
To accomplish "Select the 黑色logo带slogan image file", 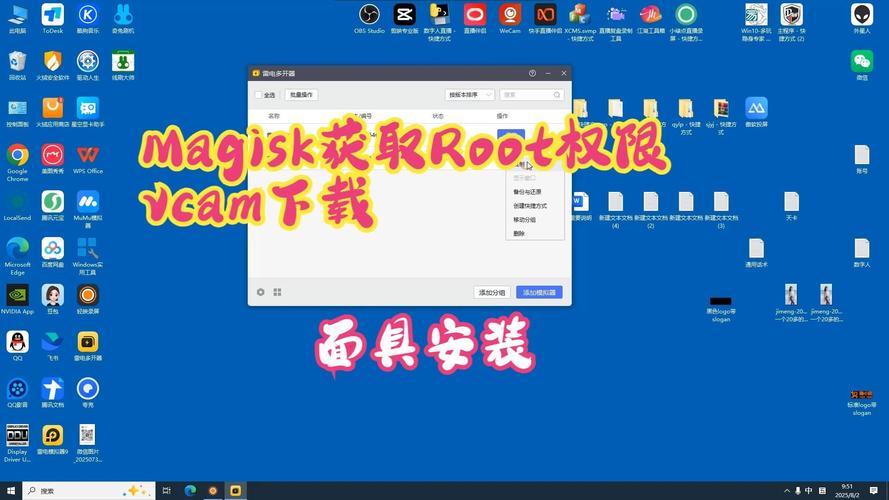I will [x=721, y=308].
